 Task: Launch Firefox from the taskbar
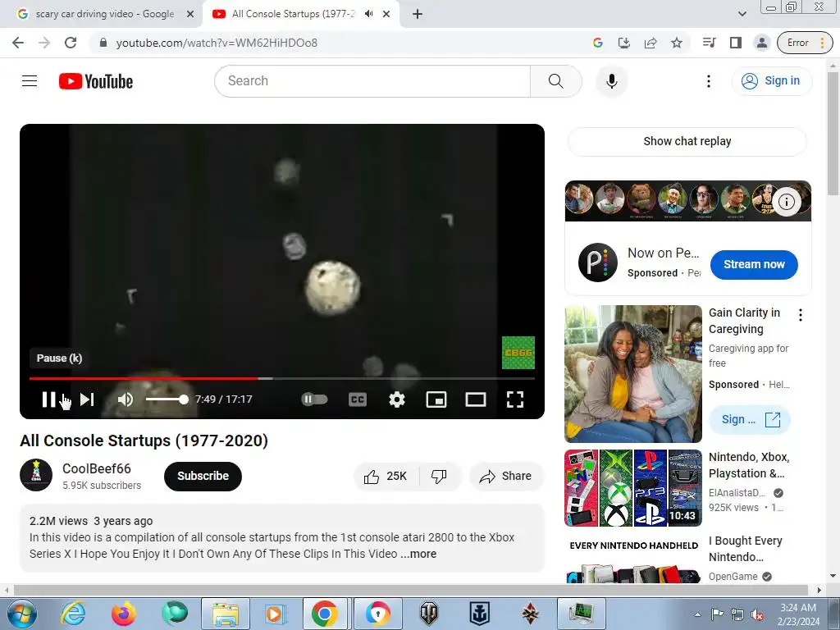123,614
